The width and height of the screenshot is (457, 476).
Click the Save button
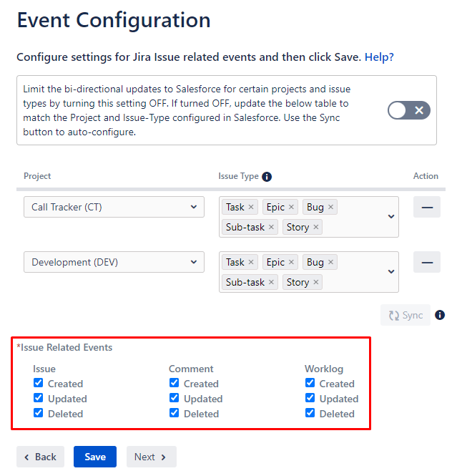point(95,457)
